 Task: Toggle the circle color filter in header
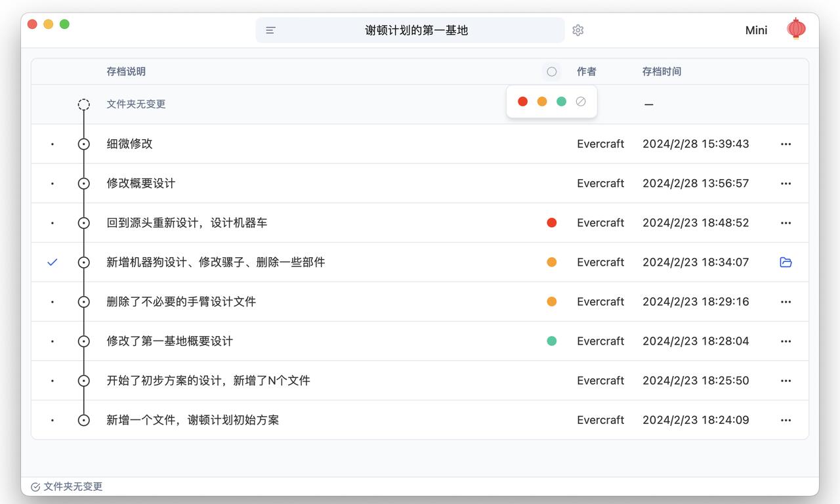point(551,72)
